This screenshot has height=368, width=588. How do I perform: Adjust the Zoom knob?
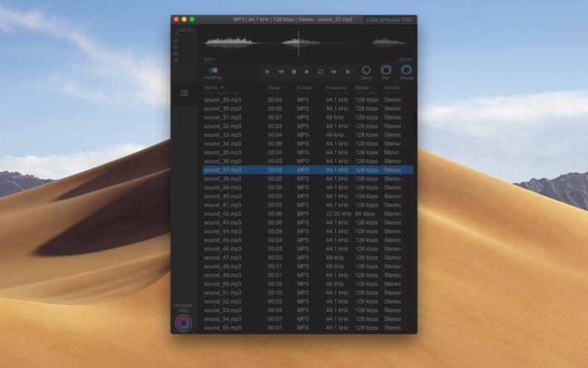(366, 70)
